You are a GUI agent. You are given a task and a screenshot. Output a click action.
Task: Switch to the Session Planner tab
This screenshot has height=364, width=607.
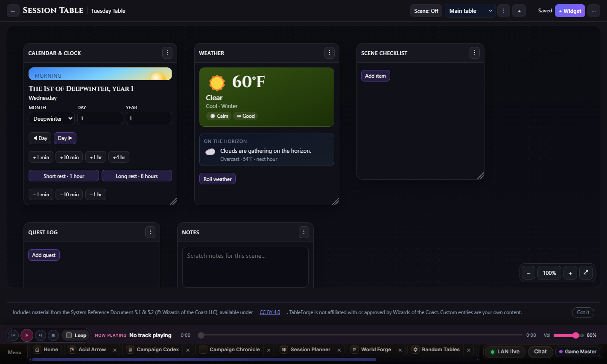[x=306, y=349]
